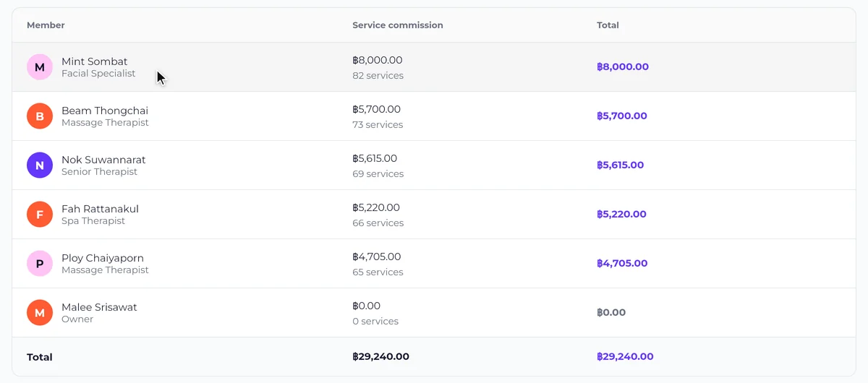Open Mint Sombat's ฿8,000.00 total
This screenshot has width=868, height=383.
pyautogui.click(x=623, y=66)
